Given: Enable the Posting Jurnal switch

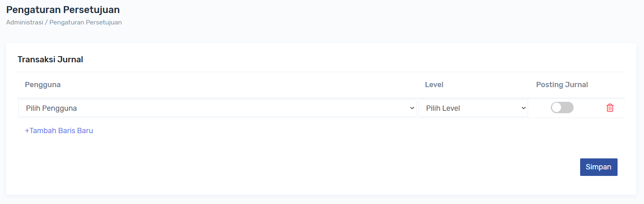Looking at the screenshot, I should [x=562, y=107].
